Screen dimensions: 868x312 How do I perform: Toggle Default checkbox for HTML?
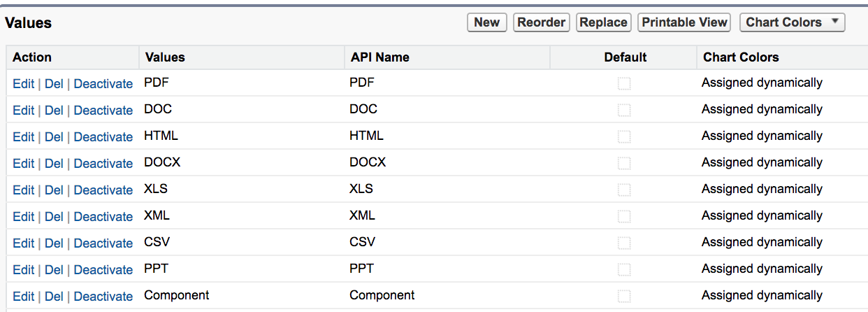pyautogui.click(x=624, y=137)
